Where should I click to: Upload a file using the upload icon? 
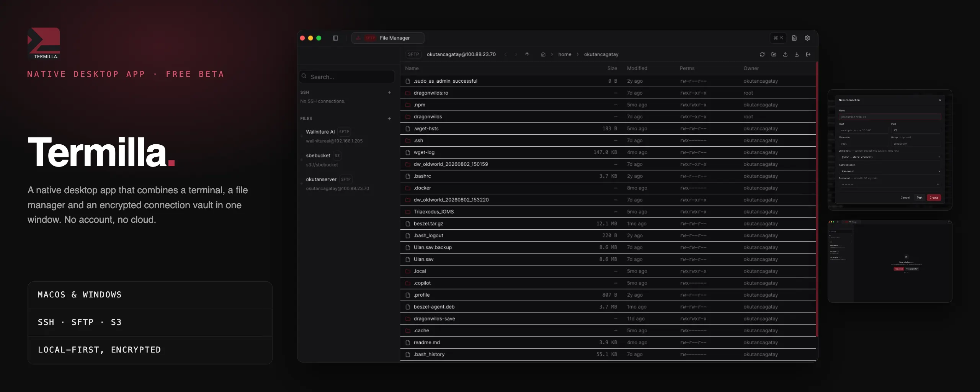[x=785, y=54]
